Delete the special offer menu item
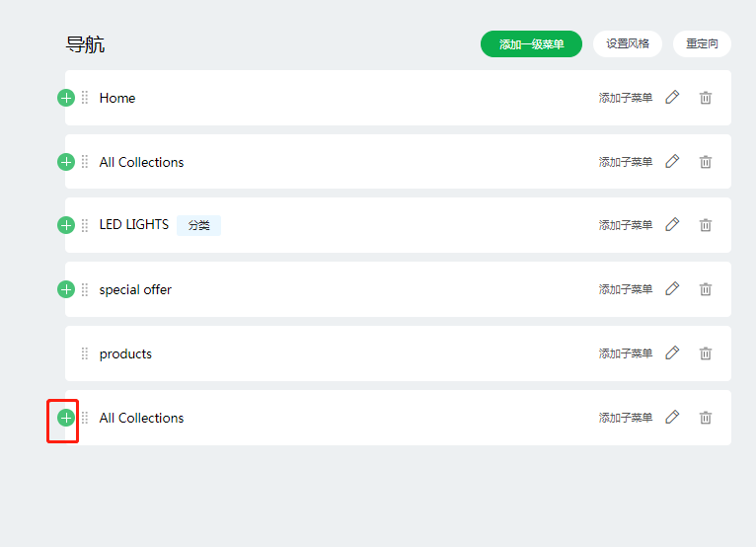 (x=706, y=289)
